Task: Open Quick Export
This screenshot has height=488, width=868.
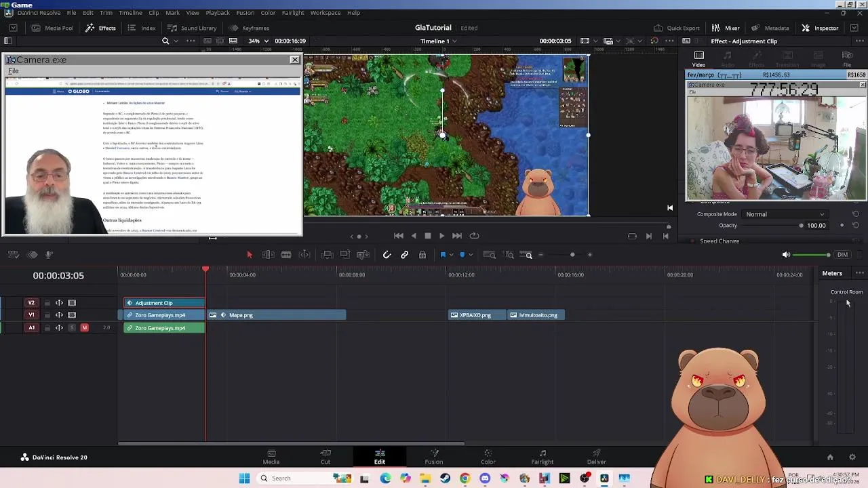Action: [676, 28]
